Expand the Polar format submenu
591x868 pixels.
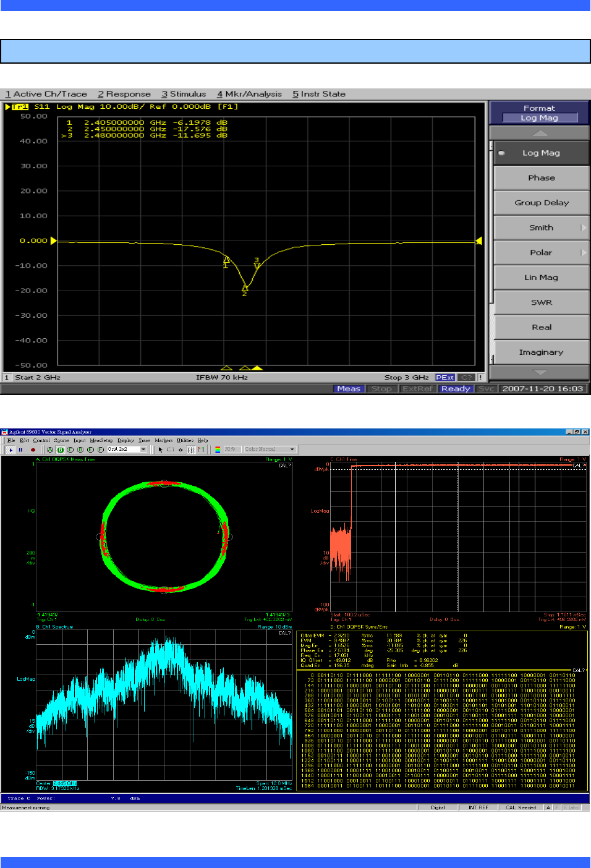[x=541, y=252]
